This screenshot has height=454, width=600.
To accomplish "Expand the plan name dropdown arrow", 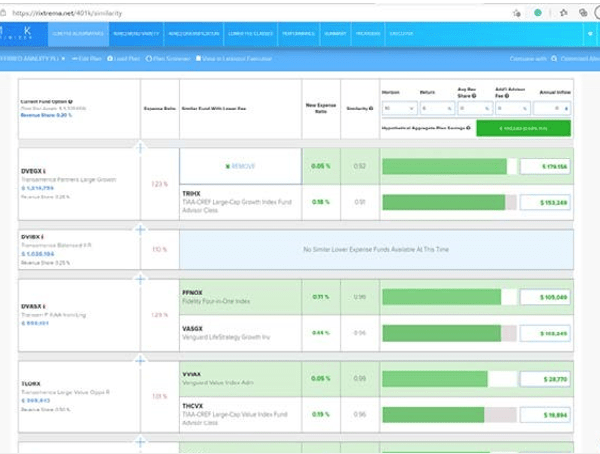I will click(63, 59).
